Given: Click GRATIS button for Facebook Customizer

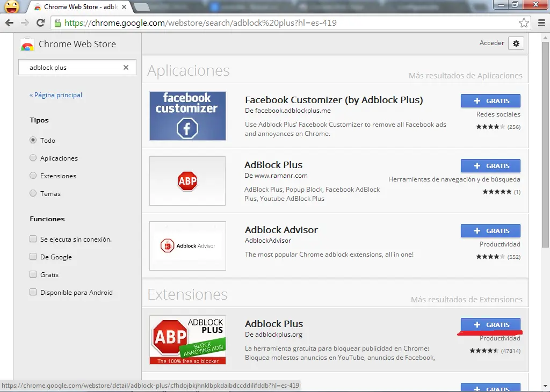Looking at the screenshot, I should click(490, 100).
